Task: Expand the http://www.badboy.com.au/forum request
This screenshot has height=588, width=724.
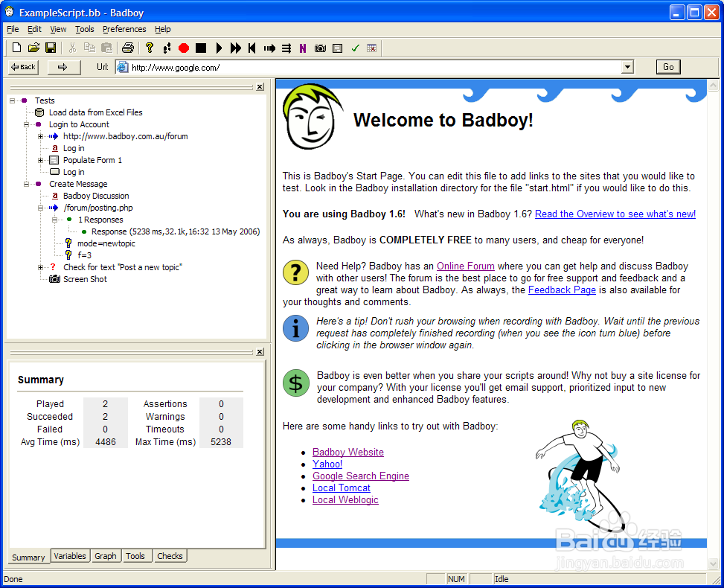Action: pos(41,136)
